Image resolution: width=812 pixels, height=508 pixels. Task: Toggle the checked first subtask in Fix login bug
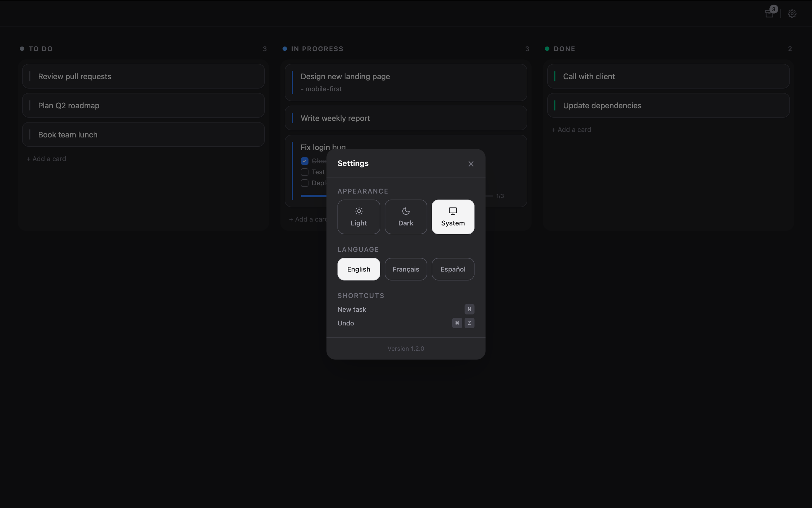click(x=304, y=161)
